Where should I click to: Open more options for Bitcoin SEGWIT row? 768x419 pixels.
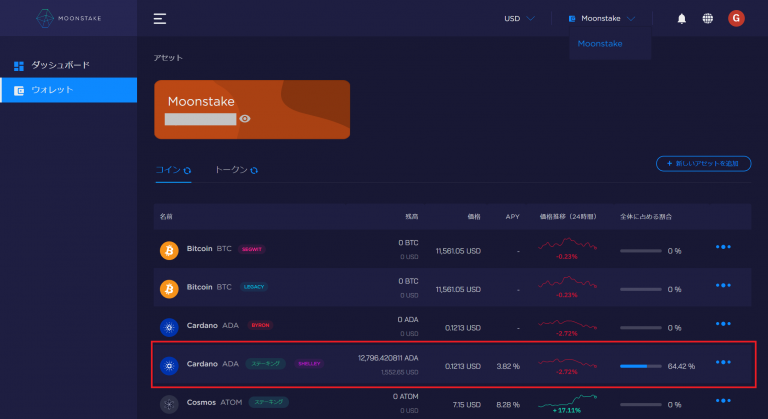coord(723,247)
